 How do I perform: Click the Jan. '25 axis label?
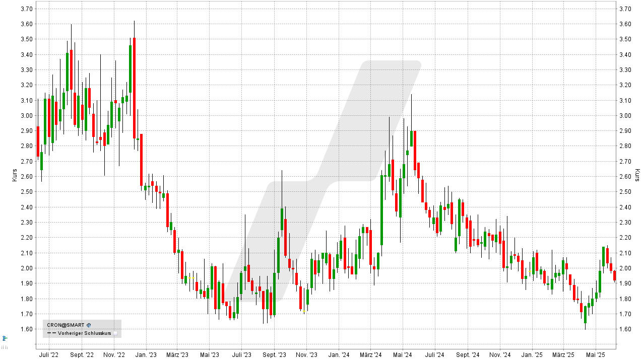[x=532, y=355]
